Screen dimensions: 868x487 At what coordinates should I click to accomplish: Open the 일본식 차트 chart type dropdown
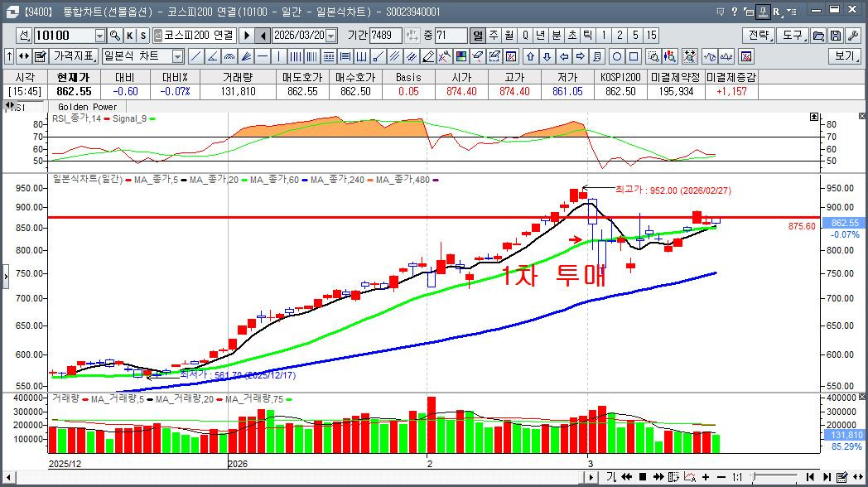pyautogui.click(x=177, y=55)
